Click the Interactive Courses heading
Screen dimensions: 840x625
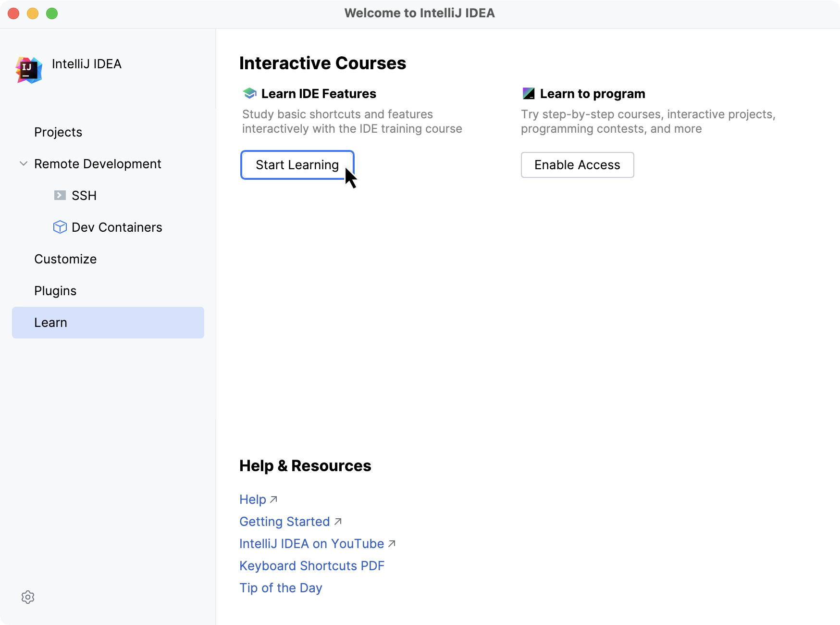(323, 63)
